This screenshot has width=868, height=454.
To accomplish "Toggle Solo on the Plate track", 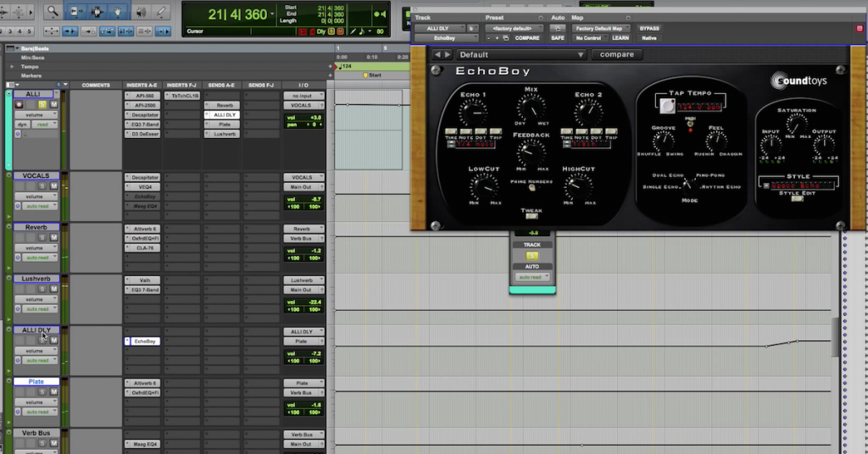I will pos(42,392).
